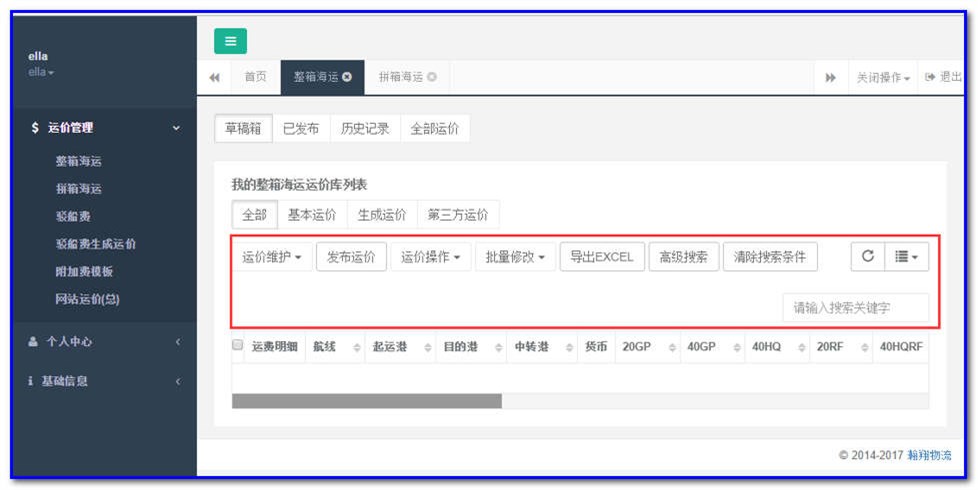
Task: Select the 草稿箱 tab
Action: [x=243, y=129]
